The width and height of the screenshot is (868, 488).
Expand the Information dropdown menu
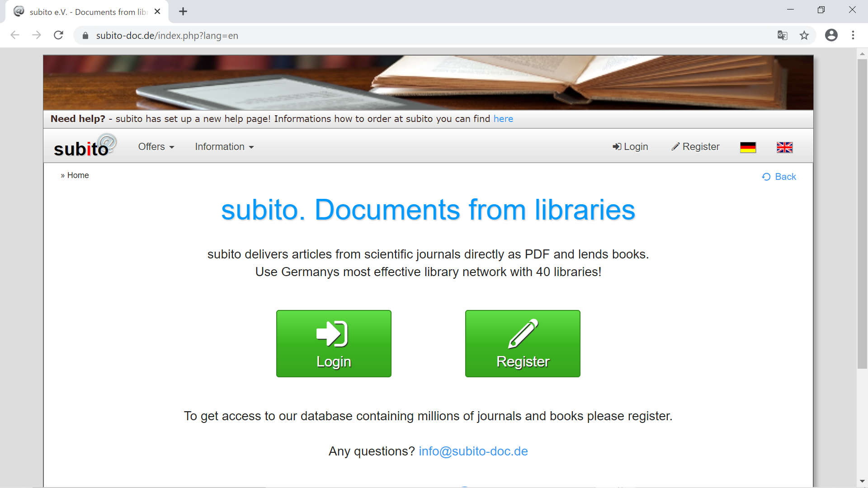click(224, 147)
